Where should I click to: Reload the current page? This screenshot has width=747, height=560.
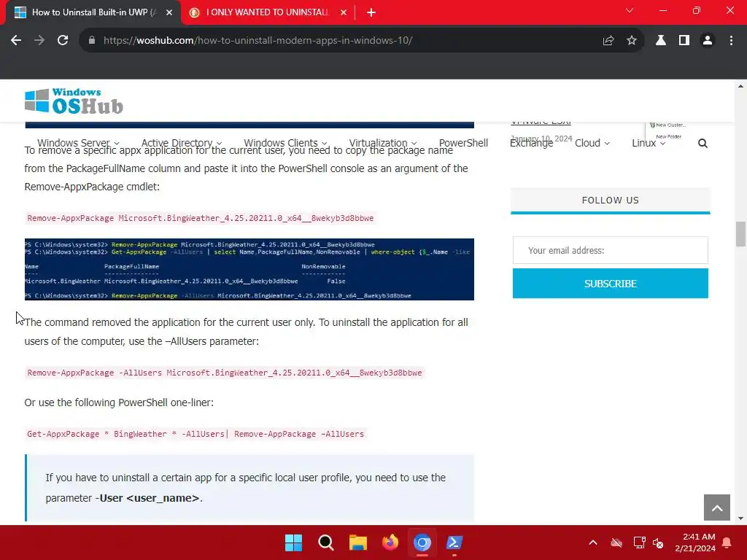tap(63, 41)
